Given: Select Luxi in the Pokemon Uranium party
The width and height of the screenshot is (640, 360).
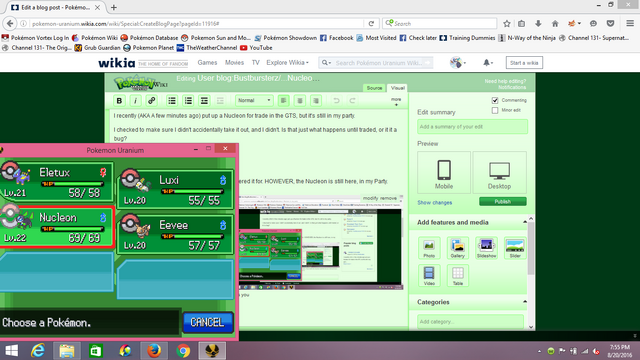Looking at the screenshot, I should pyautogui.click(x=176, y=189).
